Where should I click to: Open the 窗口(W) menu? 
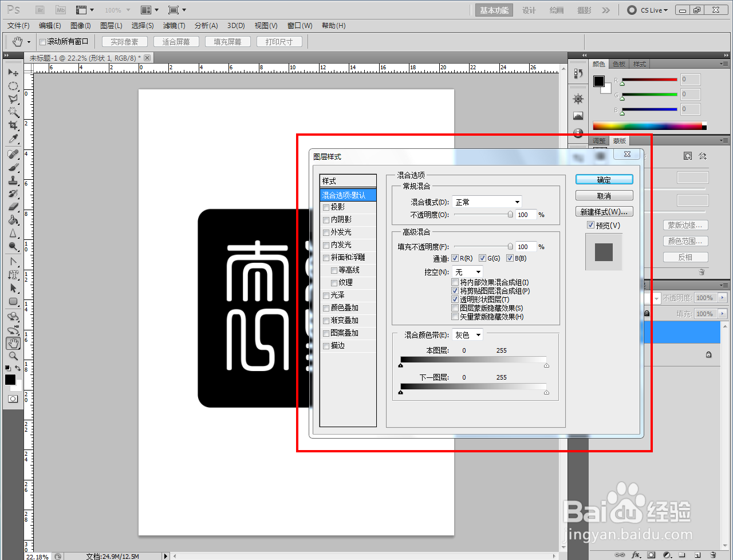[x=300, y=26]
